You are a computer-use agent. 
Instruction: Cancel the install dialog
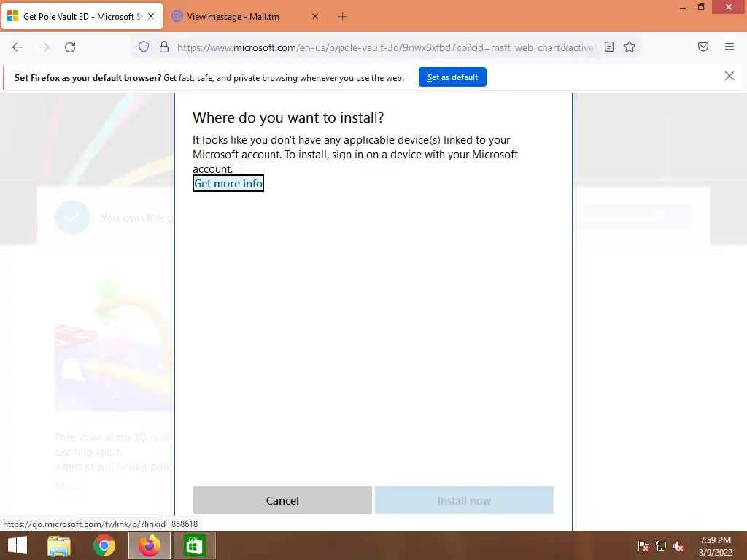[x=282, y=500]
